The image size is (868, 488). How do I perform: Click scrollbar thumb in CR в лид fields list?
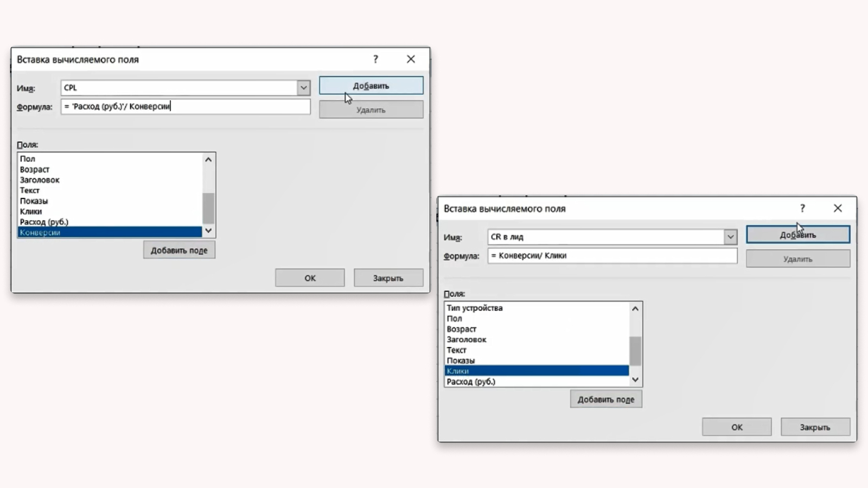tap(635, 351)
